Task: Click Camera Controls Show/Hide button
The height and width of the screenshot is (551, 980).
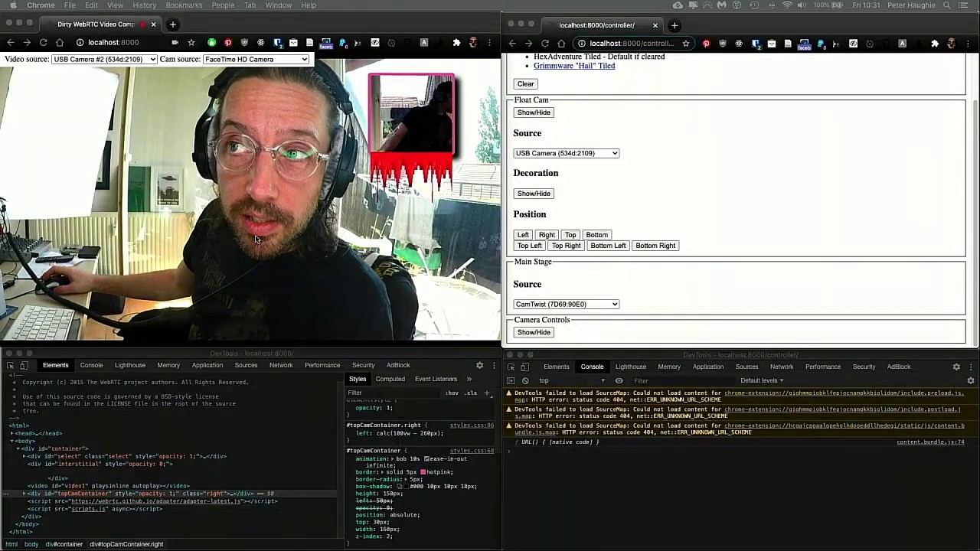Action: 534,332
